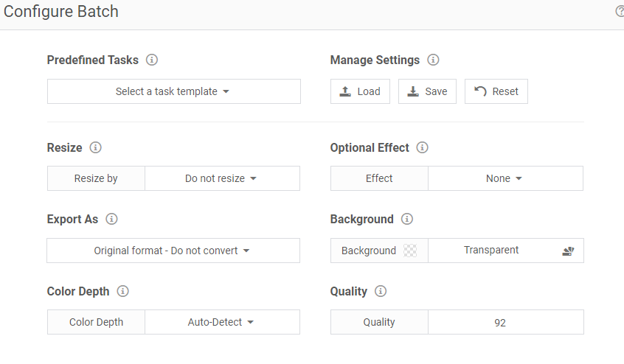
Task: Click the Quality value field showing 92
Action: click(x=506, y=322)
